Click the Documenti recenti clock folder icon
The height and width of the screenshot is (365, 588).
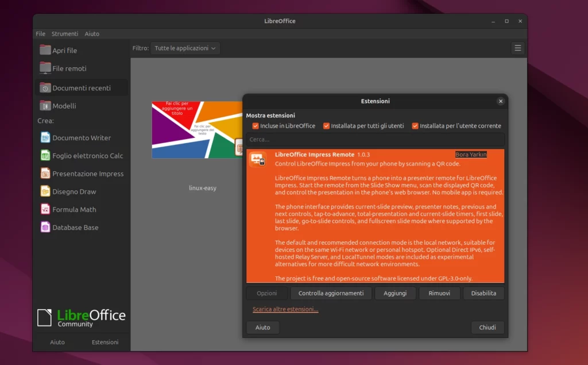point(45,87)
